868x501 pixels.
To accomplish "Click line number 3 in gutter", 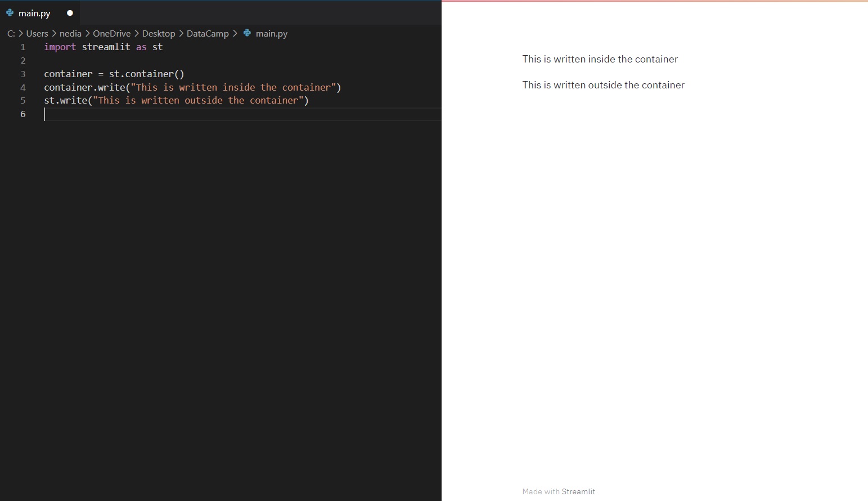I will [x=23, y=74].
